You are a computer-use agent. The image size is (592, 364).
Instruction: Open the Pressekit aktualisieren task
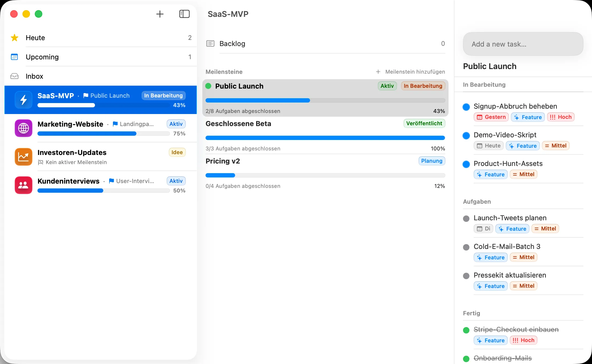tap(523, 280)
